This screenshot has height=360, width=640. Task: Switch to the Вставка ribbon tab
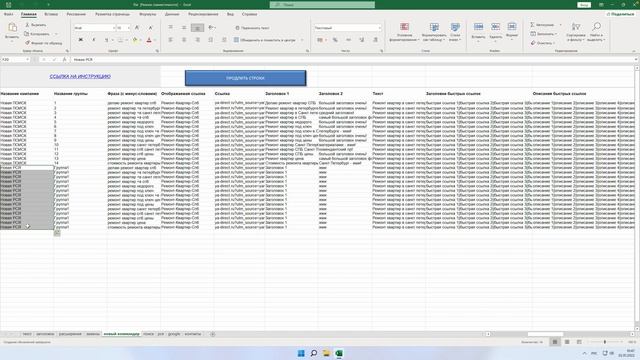pos(51,14)
